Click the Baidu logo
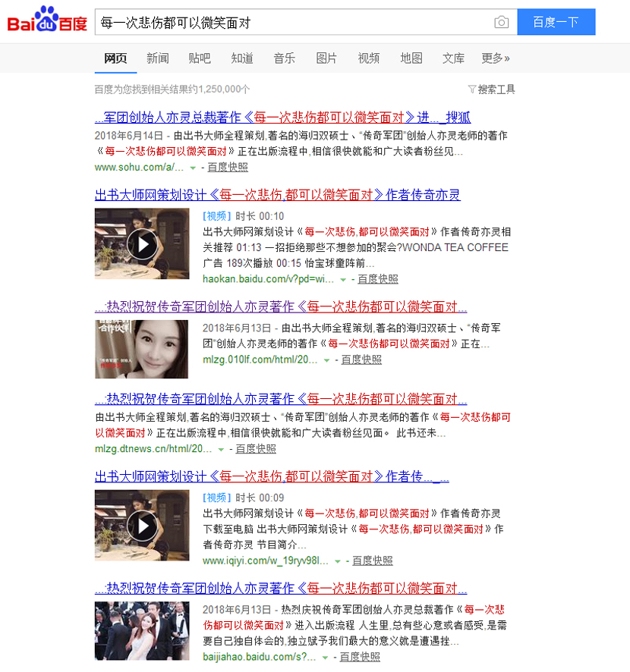Image resolution: width=630 pixels, height=672 pixels. pos(47,22)
